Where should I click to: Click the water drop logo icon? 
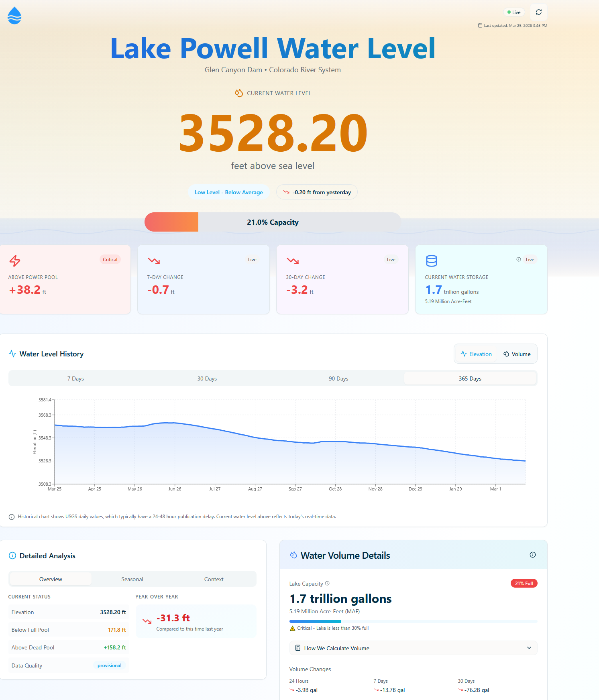tap(14, 16)
